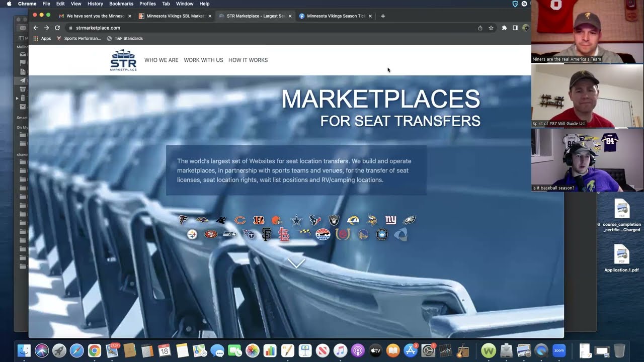The height and width of the screenshot is (362, 644).
Task: Open a new Chrome tab
Action: tap(383, 16)
